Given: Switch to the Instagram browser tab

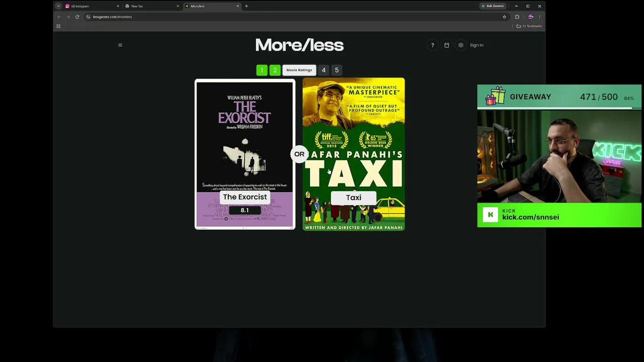Looking at the screenshot, I should tap(91, 6).
